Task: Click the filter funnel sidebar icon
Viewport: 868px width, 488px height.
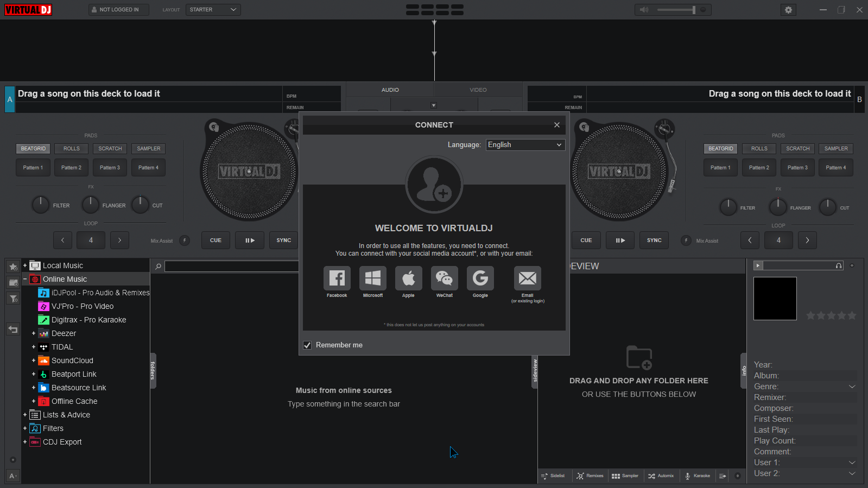Action: click(x=14, y=299)
